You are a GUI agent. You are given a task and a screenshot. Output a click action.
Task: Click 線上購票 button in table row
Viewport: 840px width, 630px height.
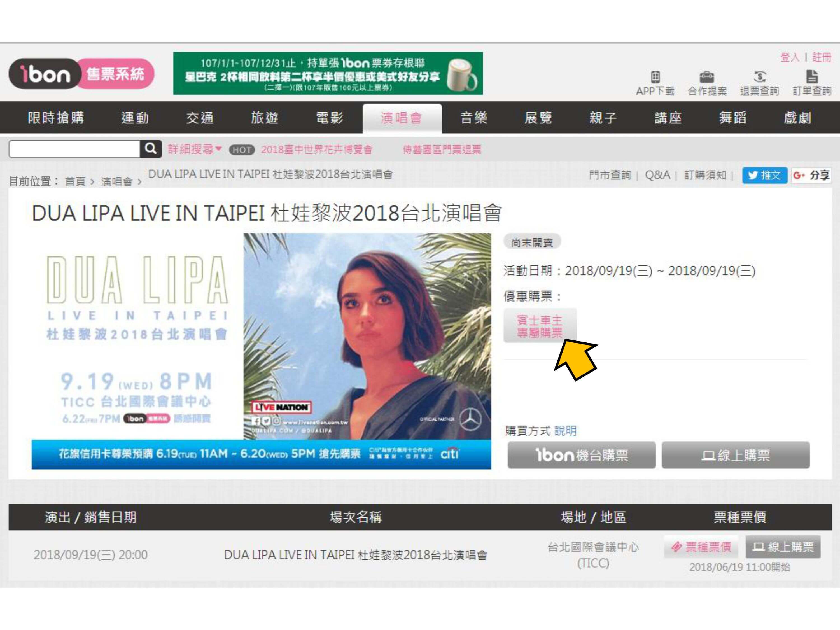[783, 547]
